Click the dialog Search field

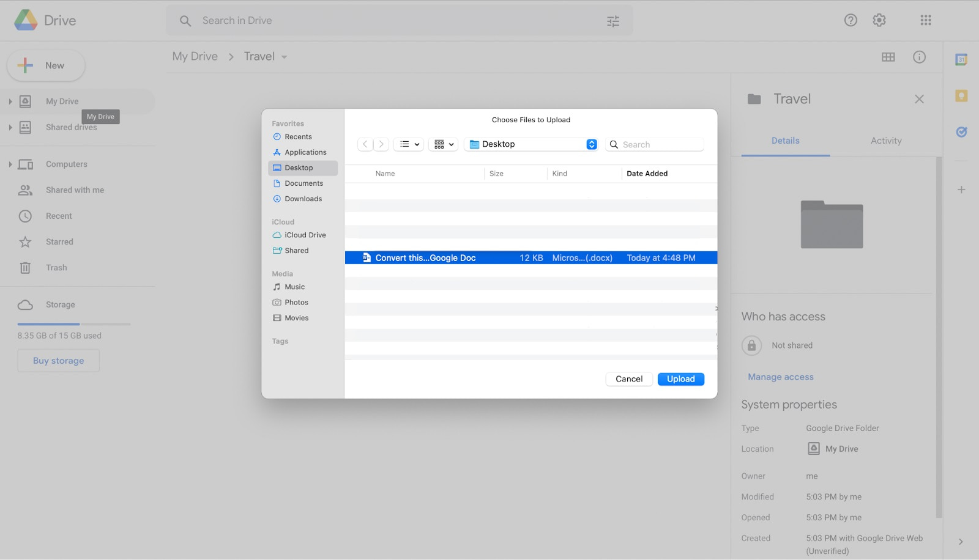pos(655,145)
